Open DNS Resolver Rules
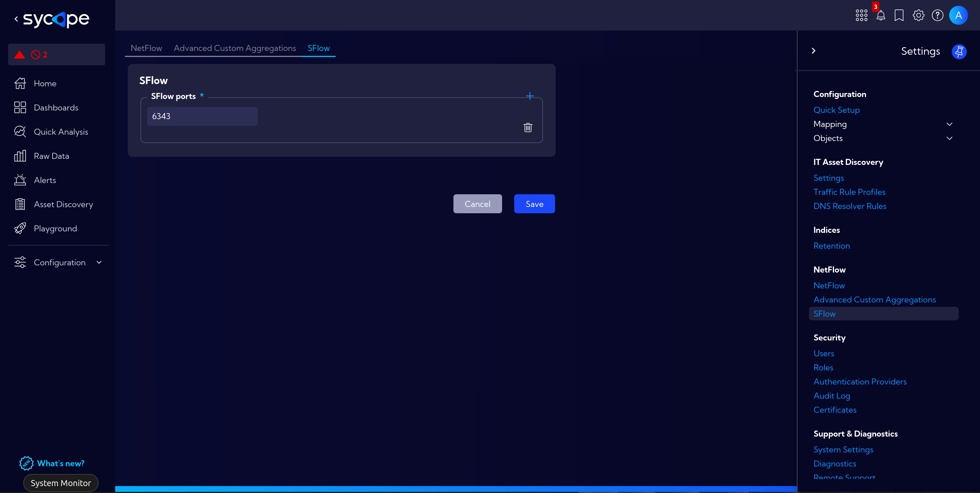The image size is (980, 493). coord(850,206)
